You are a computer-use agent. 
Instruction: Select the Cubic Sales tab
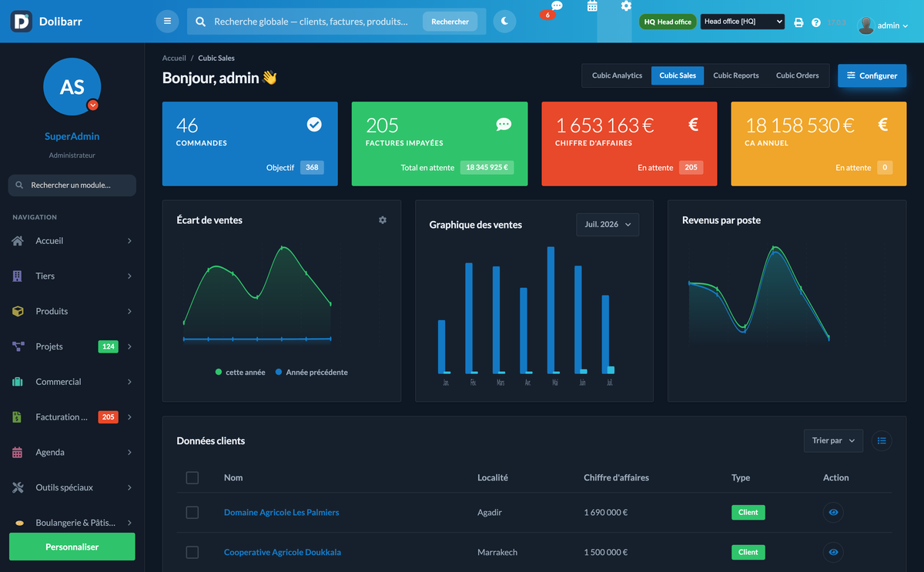[x=678, y=75]
